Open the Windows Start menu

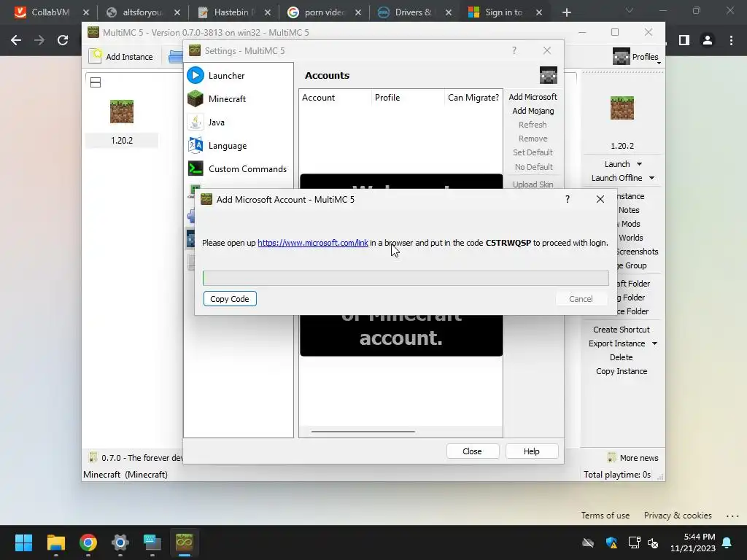pos(23,542)
